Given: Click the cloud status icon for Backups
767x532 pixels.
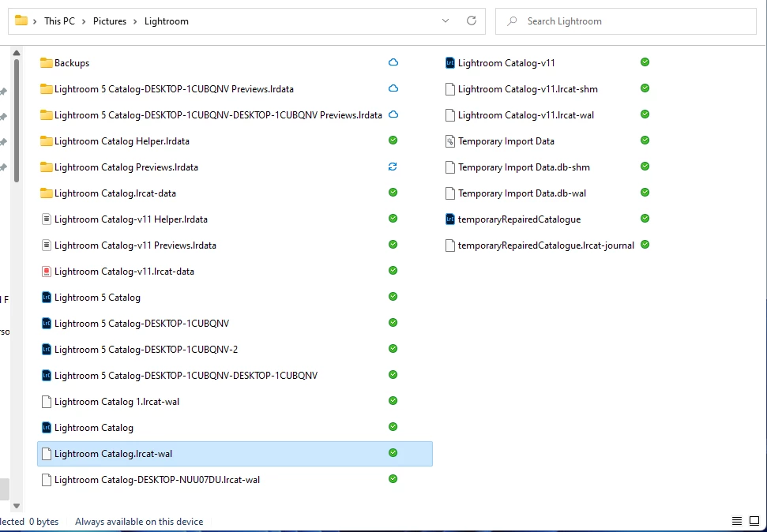Looking at the screenshot, I should tap(393, 62).
